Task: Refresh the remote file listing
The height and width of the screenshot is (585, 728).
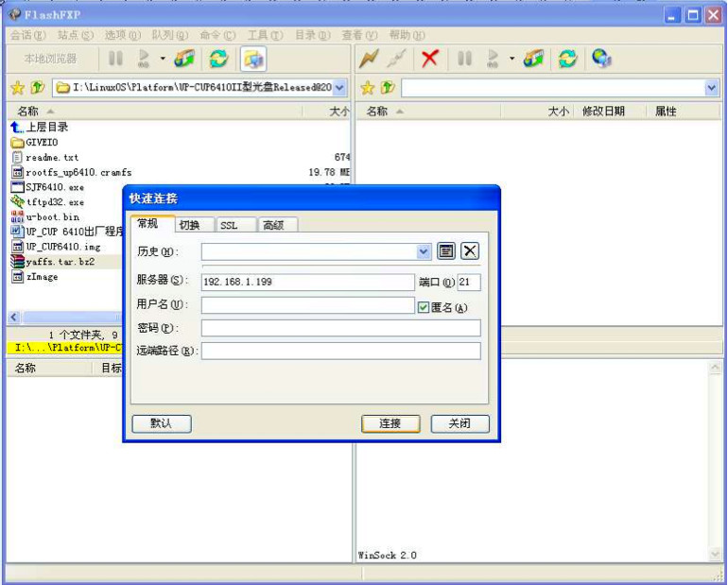Action: pyautogui.click(x=568, y=59)
